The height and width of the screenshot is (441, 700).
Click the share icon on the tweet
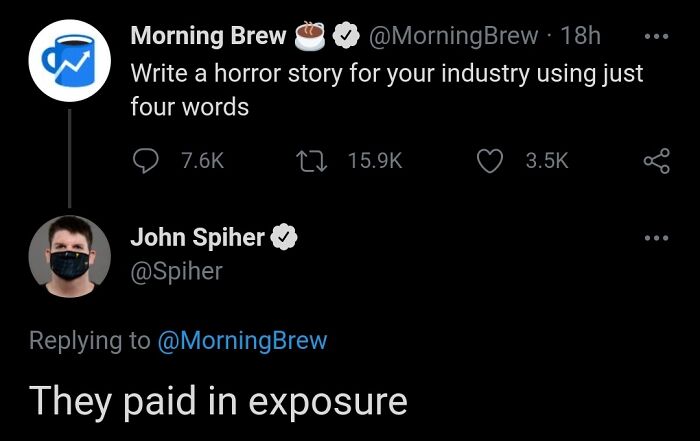click(656, 160)
